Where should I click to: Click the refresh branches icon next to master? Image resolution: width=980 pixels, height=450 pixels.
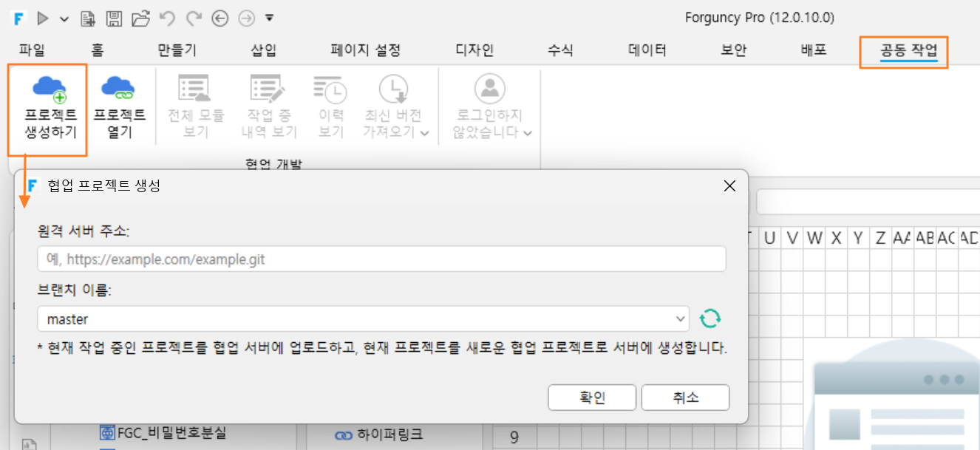710,318
